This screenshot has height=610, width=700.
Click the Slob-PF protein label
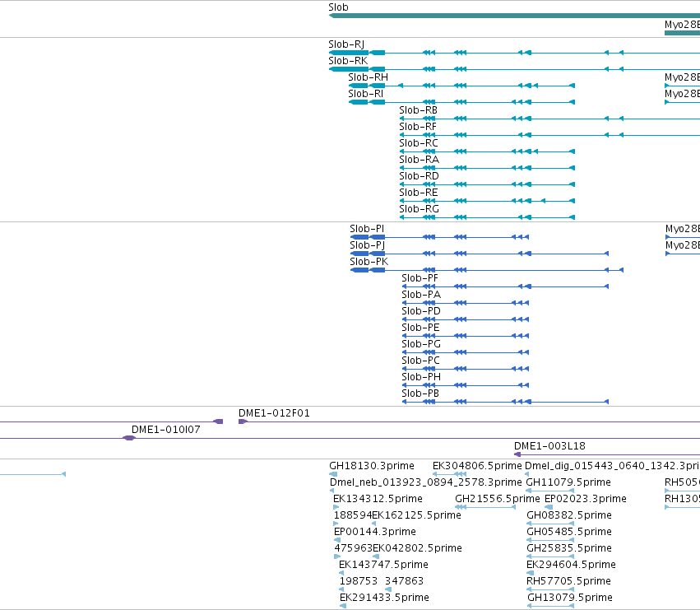(x=420, y=278)
